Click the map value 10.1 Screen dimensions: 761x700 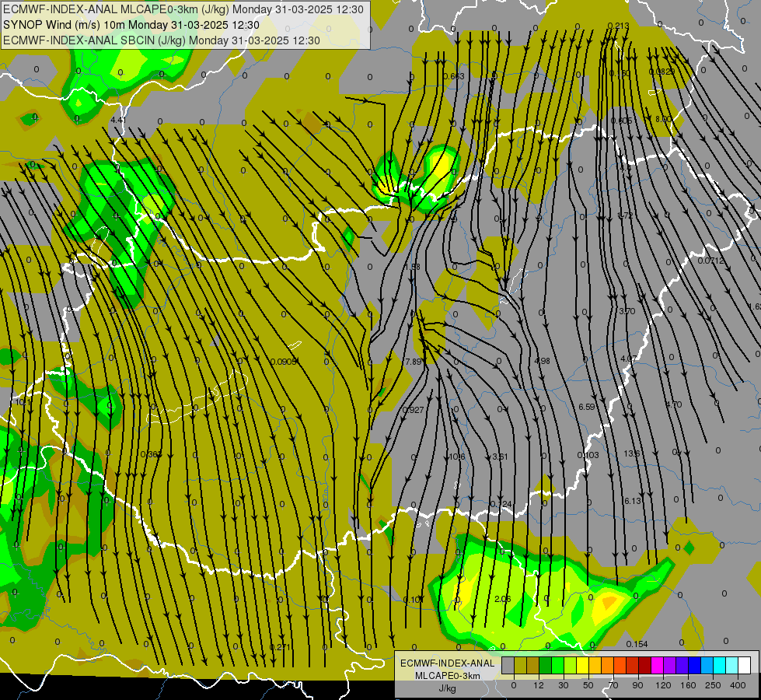(23, 402)
